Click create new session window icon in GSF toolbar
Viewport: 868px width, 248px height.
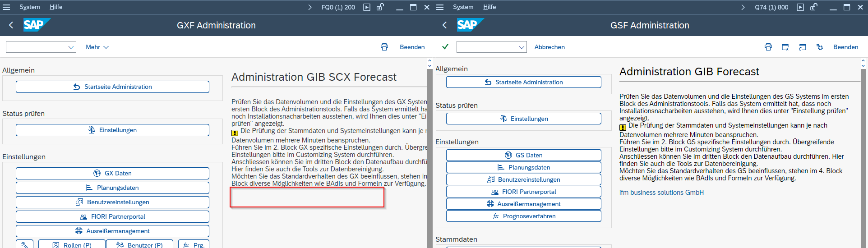[785, 47]
